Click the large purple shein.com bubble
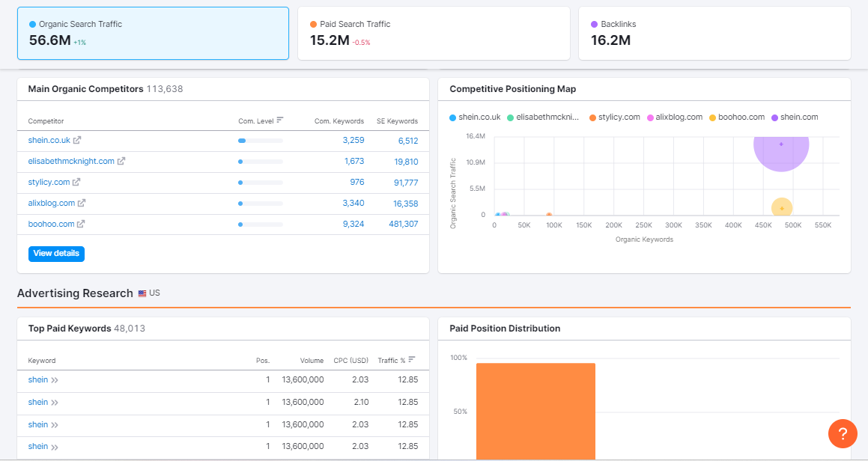Viewport: 868px width, 461px height. 781,144
